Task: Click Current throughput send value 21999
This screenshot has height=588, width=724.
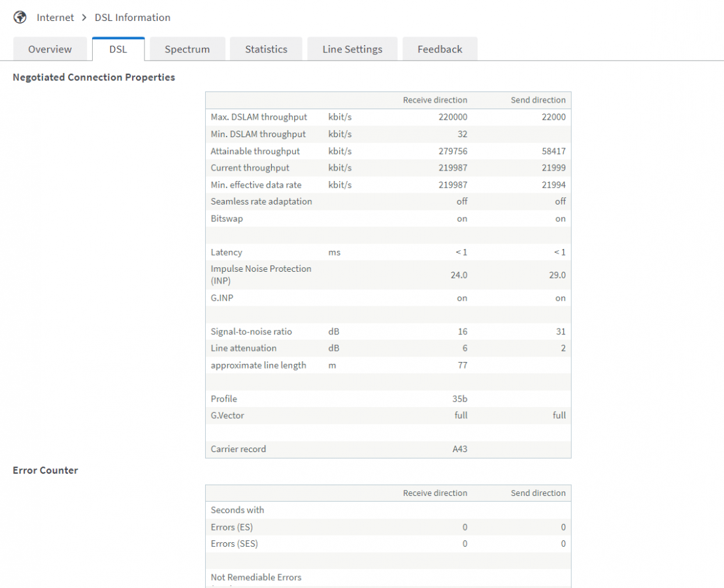Action: point(553,168)
